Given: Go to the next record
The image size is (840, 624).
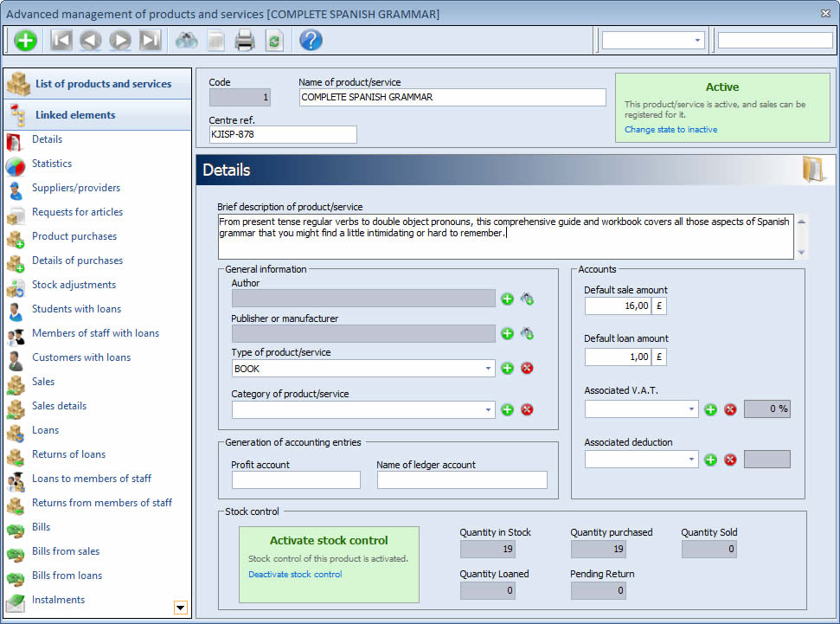Looking at the screenshot, I should tap(120, 40).
